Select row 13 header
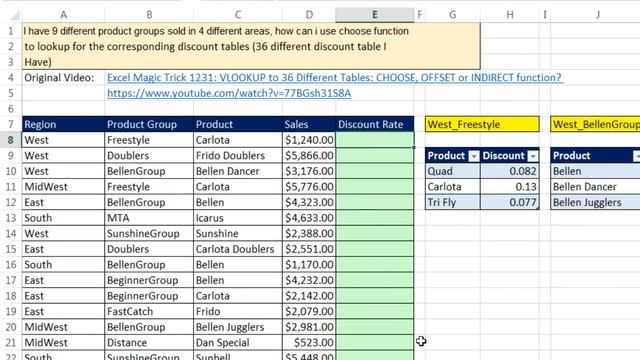The height and width of the screenshot is (360, 640). 11,218
